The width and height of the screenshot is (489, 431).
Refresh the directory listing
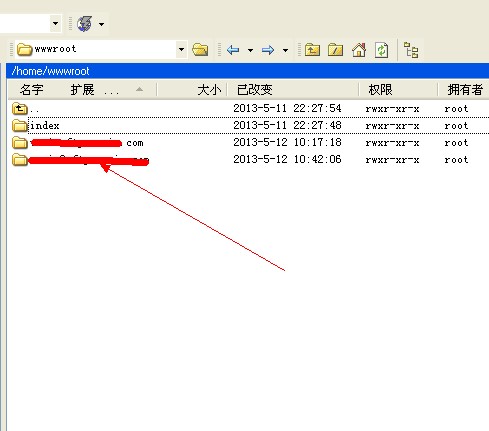point(381,50)
